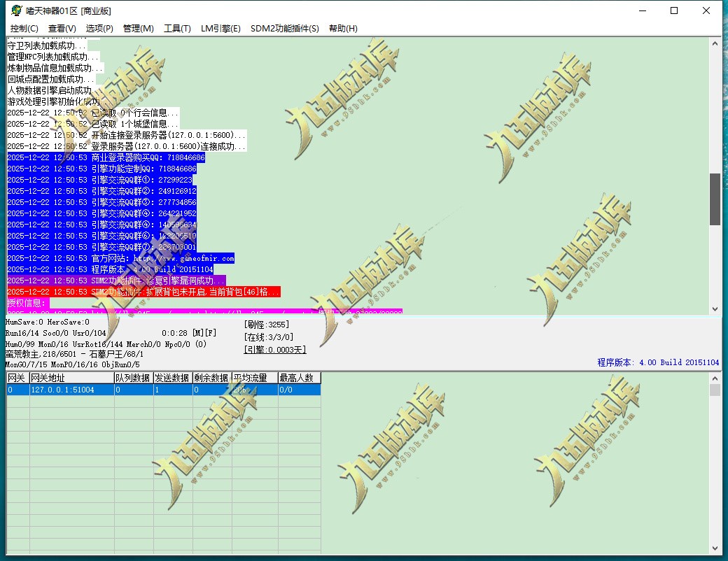728x561 pixels.
Task: Click the Hum0/99 Mon0/16 status line
Action: click(106, 344)
